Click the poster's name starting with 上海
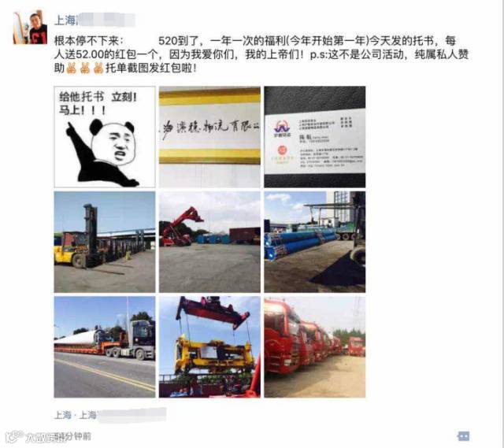The width and height of the screenshot is (504, 448). click(x=95, y=20)
